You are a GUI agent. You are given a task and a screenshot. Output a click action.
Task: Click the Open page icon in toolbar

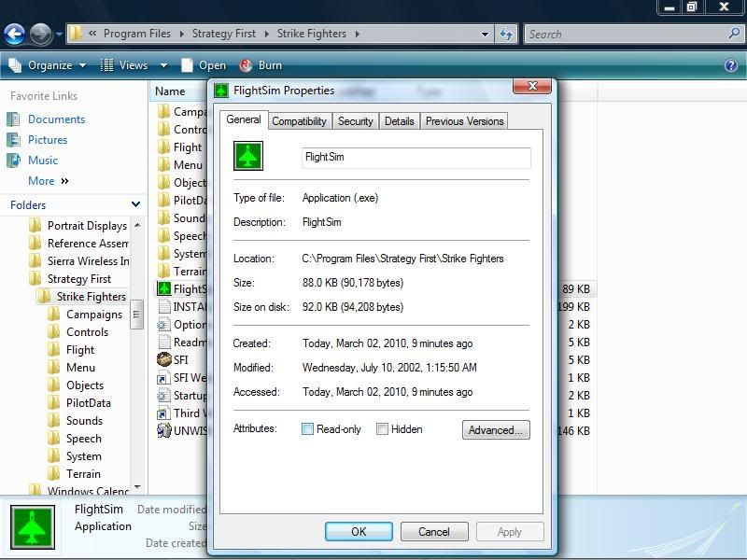click(x=188, y=65)
